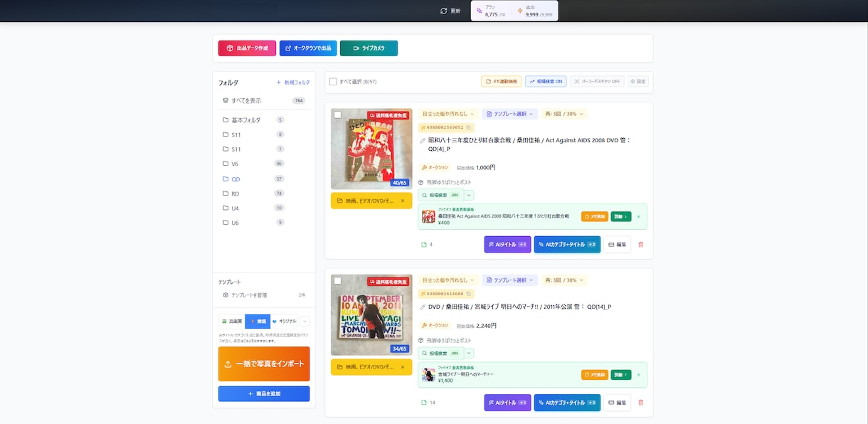The image size is (868, 424).
Task: Open ライブカメラ button
Action: coord(369,48)
